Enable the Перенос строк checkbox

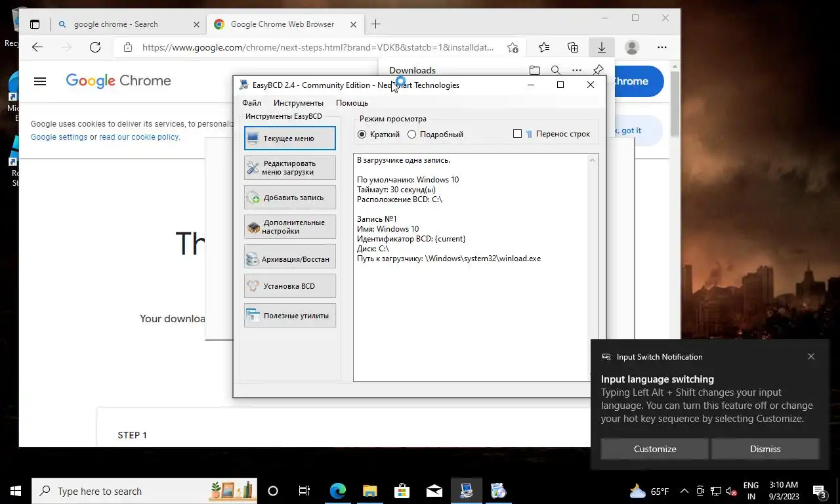click(517, 134)
